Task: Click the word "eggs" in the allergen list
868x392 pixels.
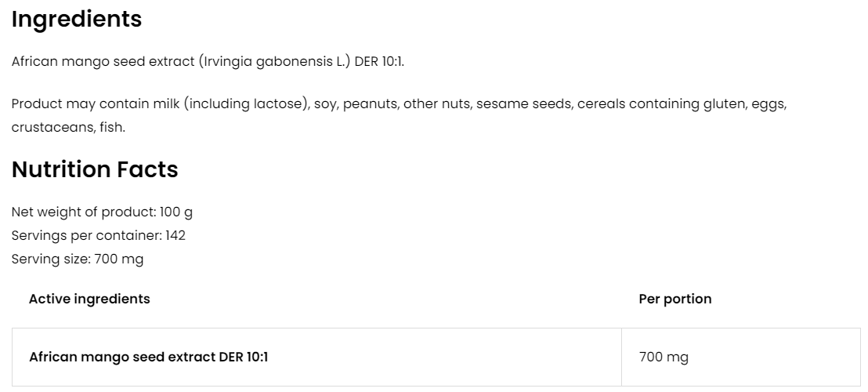Action: click(x=769, y=103)
